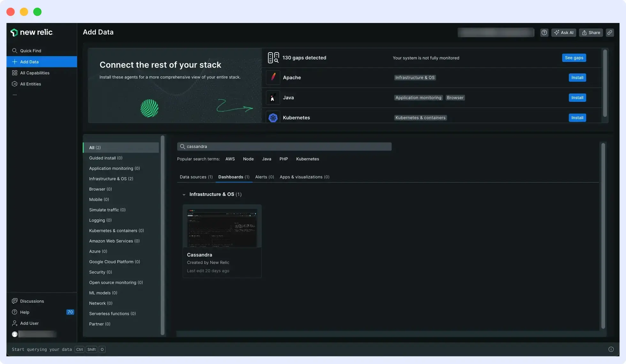Click the Apache logo icon
This screenshot has width=626, height=364.
coord(273,77)
